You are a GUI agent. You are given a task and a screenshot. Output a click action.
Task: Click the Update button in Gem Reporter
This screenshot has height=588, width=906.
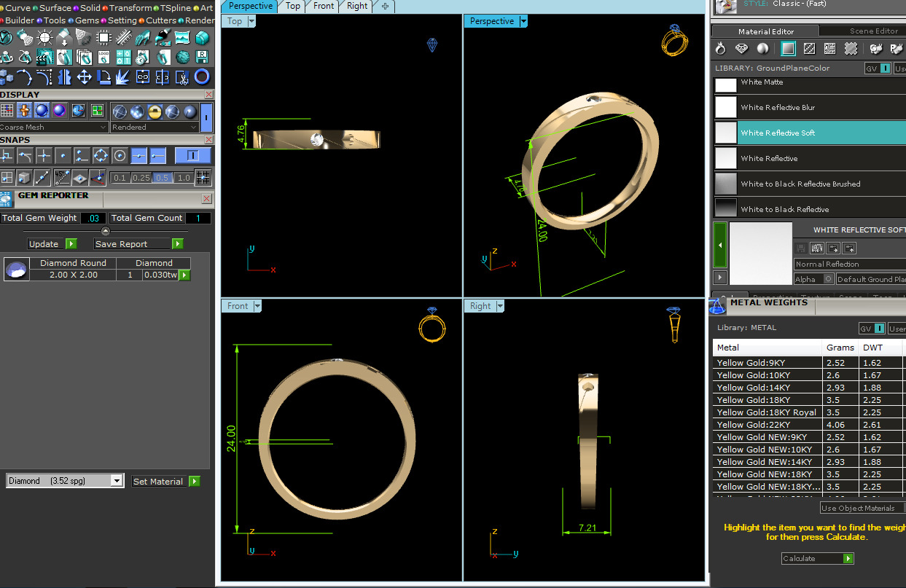(x=52, y=244)
